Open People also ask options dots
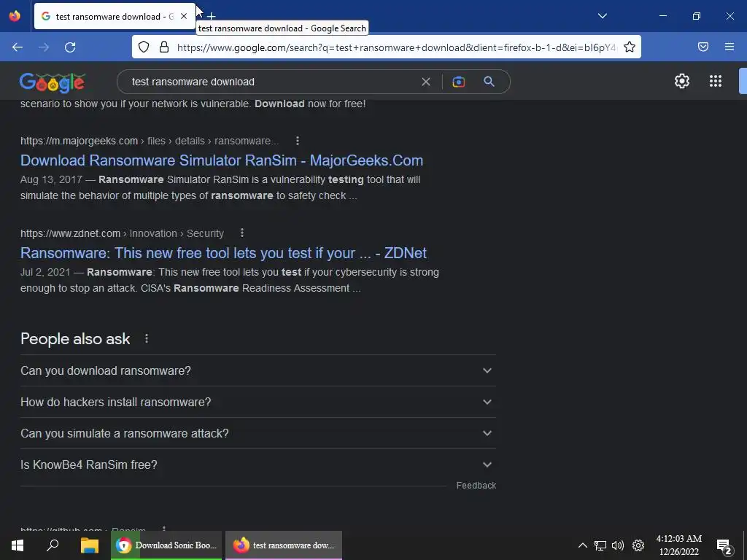The image size is (747, 560). [146, 338]
